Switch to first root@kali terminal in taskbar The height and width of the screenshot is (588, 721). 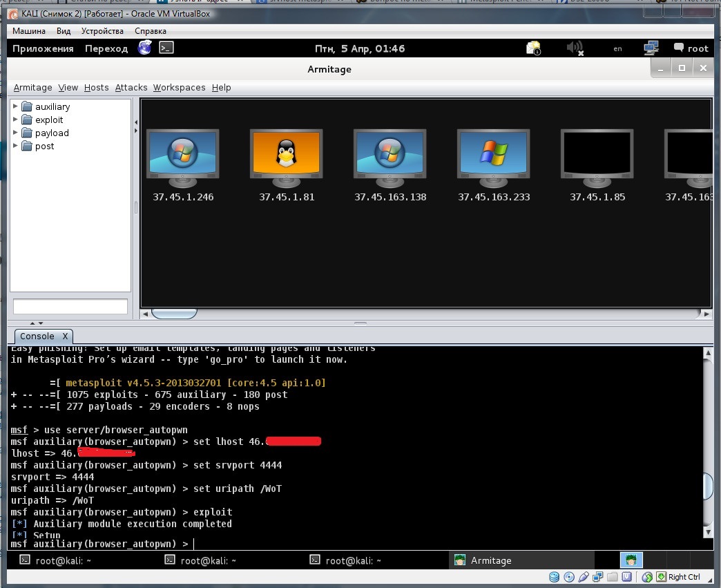point(57,560)
